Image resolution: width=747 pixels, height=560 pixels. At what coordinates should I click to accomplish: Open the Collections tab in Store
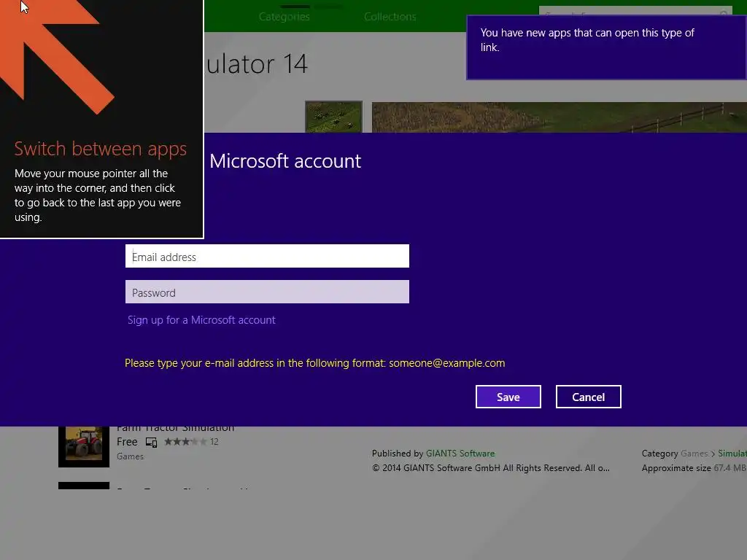click(x=390, y=17)
